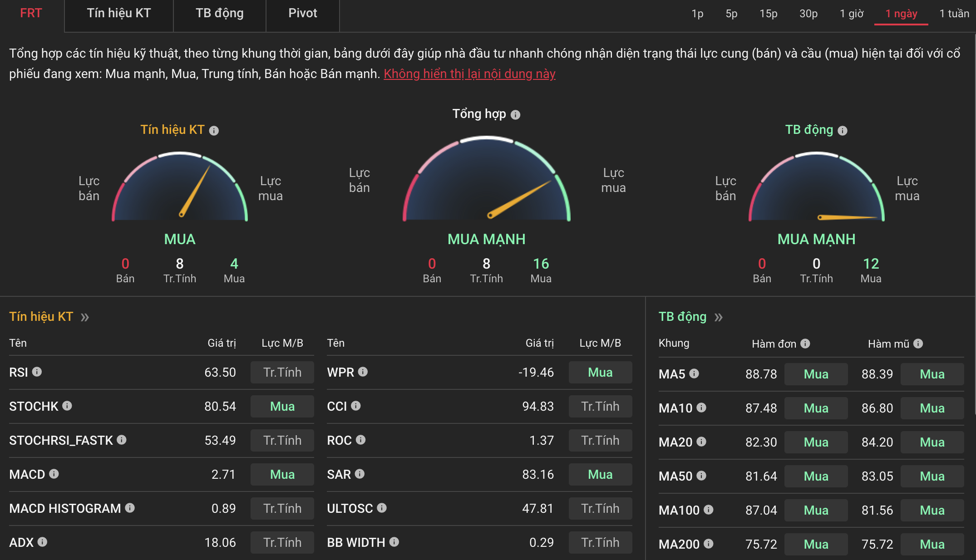Click info icon beside Tổng hợp title

coord(515,115)
